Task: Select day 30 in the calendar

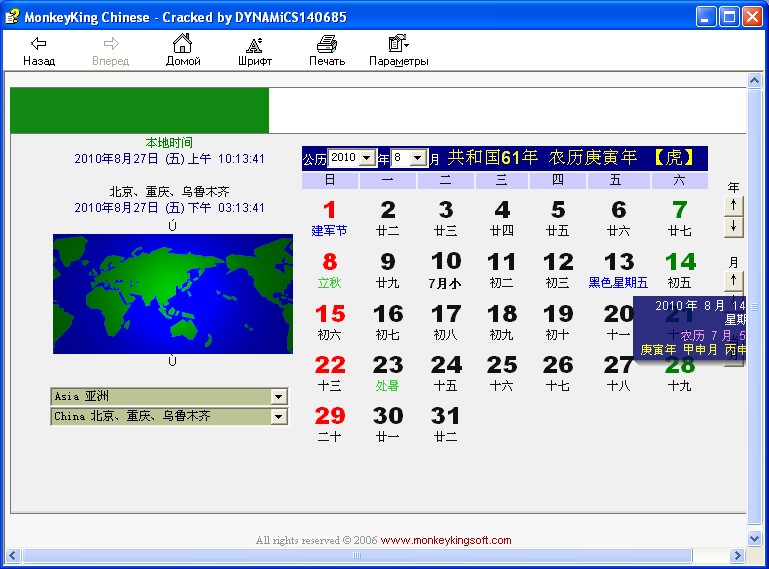Action: 387,424
